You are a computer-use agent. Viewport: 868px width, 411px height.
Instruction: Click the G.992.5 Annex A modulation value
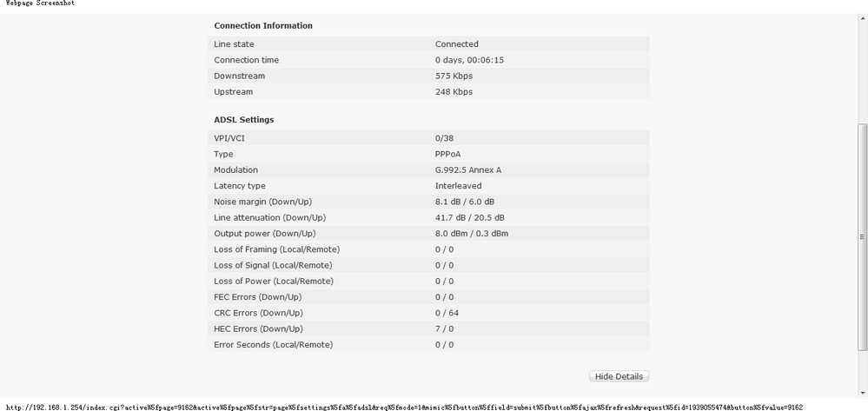(467, 170)
